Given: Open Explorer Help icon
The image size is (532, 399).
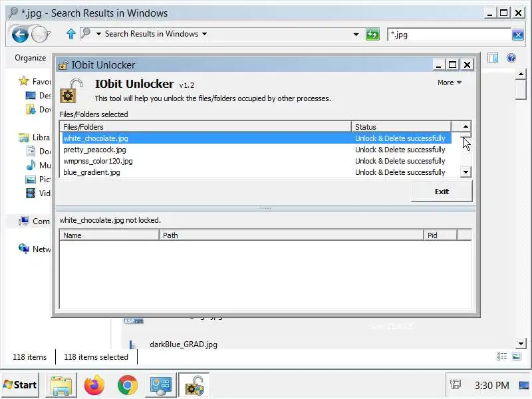Looking at the screenshot, I should [511, 58].
